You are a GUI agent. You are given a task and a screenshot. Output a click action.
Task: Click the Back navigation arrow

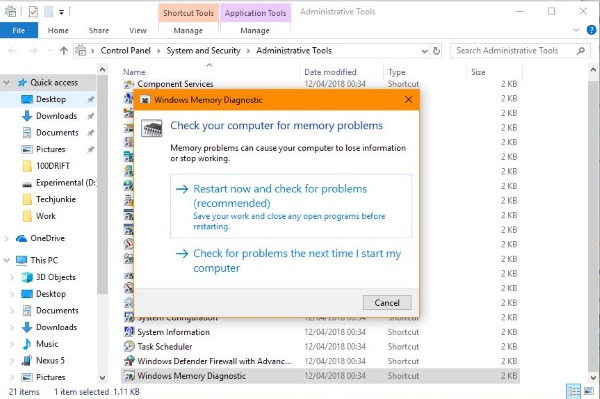(x=12, y=50)
